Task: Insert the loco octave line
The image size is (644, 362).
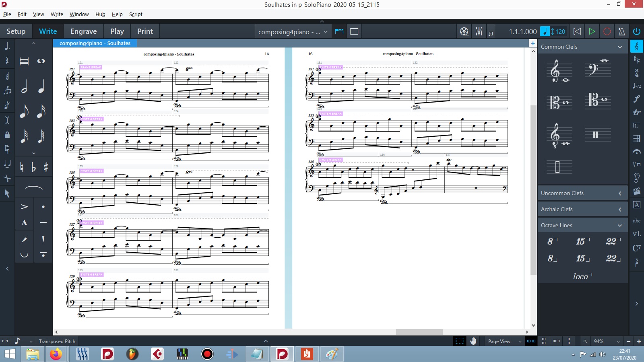Action: pos(582,276)
